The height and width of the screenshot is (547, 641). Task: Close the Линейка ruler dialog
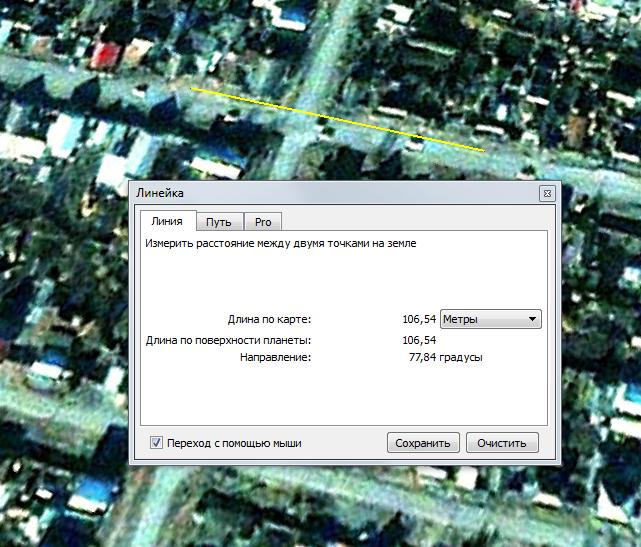click(x=546, y=193)
